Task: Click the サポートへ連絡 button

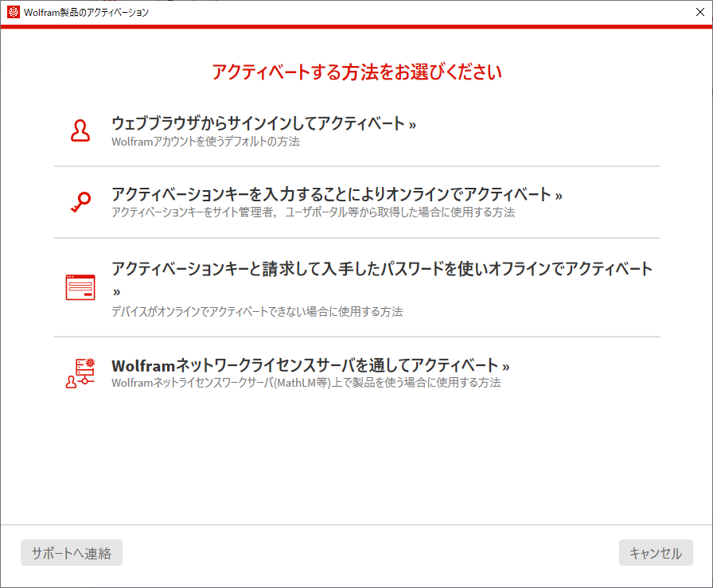Action: [x=72, y=553]
